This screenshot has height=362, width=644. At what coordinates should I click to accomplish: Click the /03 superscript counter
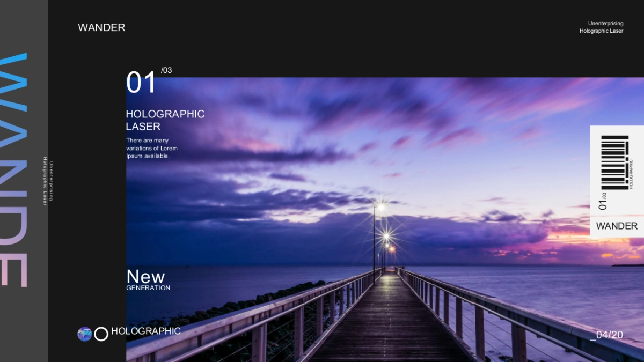pyautogui.click(x=166, y=70)
